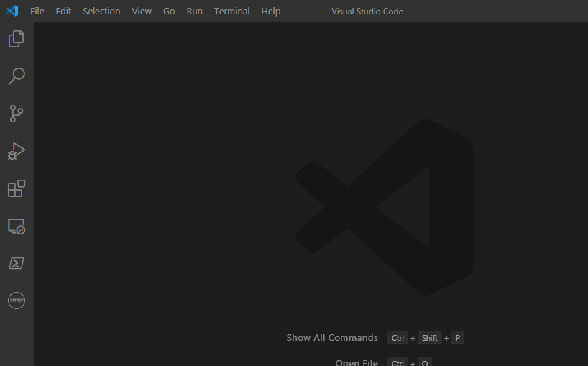The width and height of the screenshot is (588, 366).
Task: Click the Ctrl key of Show All Commands
Action: pos(398,338)
